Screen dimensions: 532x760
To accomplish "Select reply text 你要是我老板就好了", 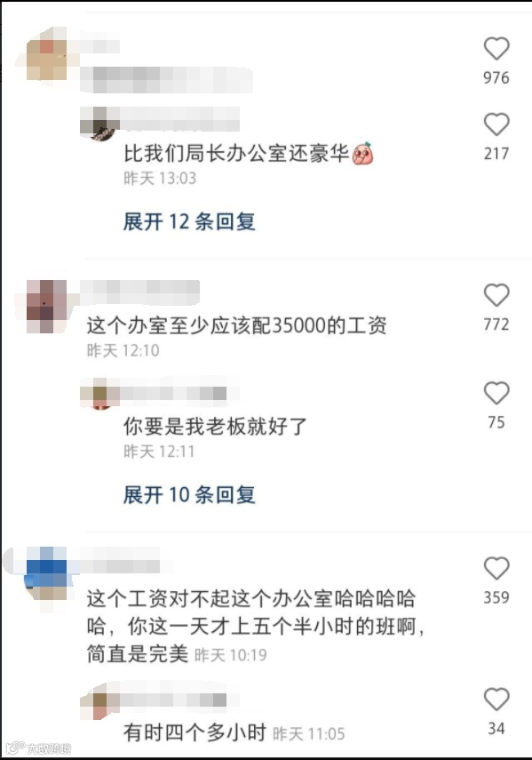I will pyautogui.click(x=215, y=427).
